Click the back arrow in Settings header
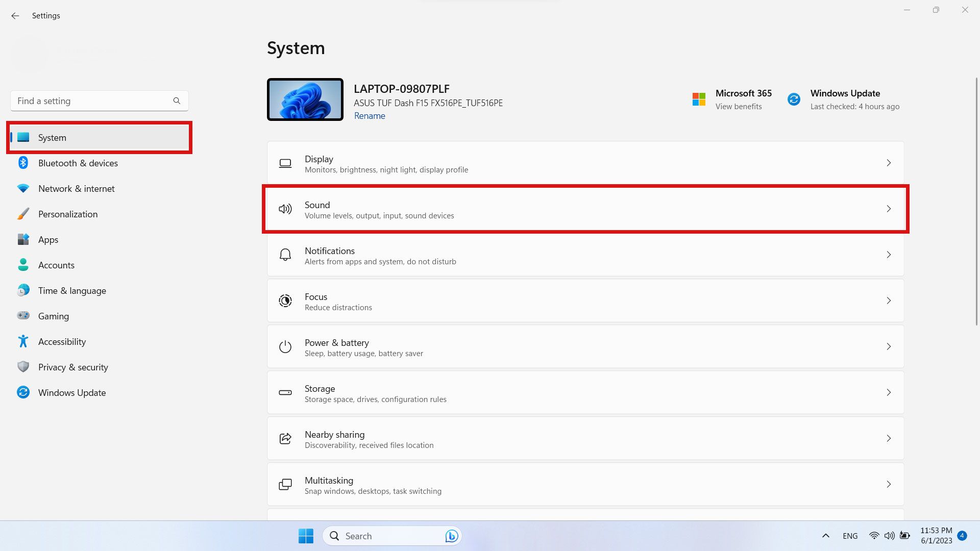 pos(15,16)
